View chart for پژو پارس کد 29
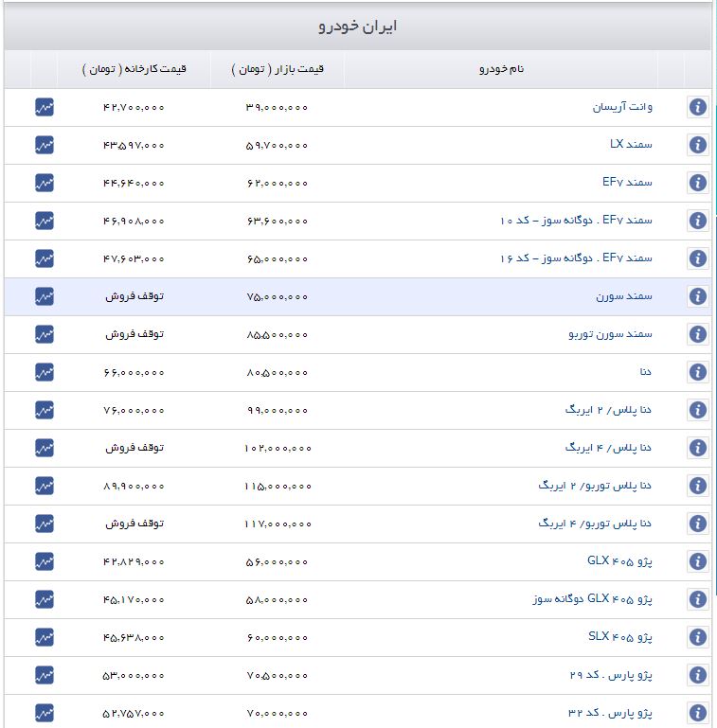717x728 pixels. [45, 676]
